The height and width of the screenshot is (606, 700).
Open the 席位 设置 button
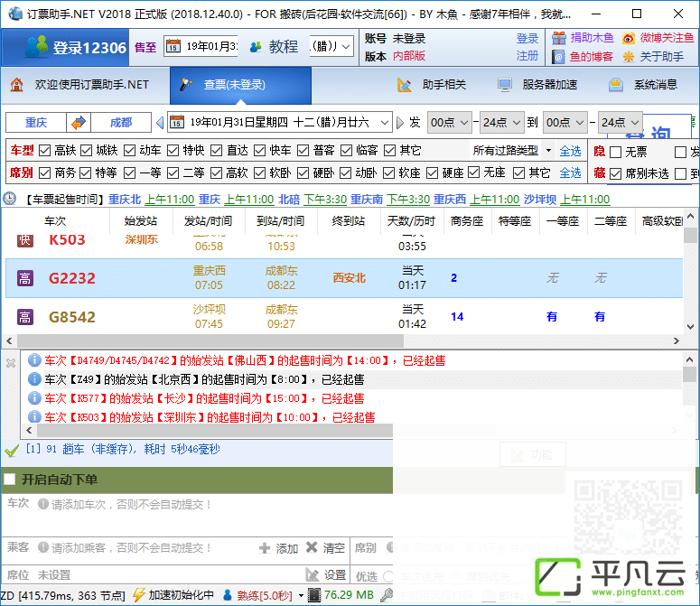pos(325,575)
